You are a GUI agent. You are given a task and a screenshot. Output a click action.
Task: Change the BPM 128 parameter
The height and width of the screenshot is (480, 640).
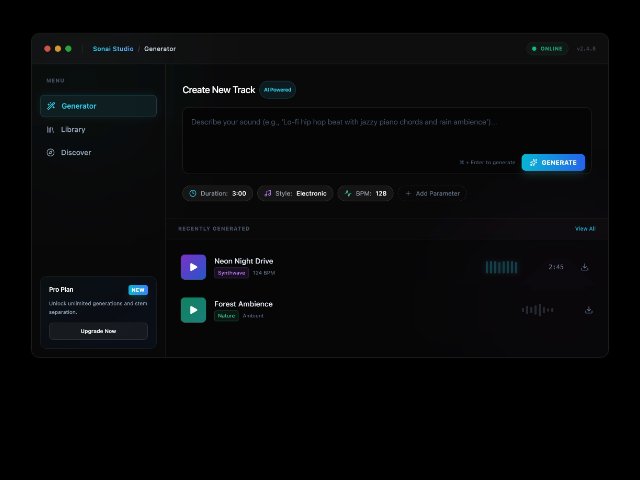[x=365, y=193]
